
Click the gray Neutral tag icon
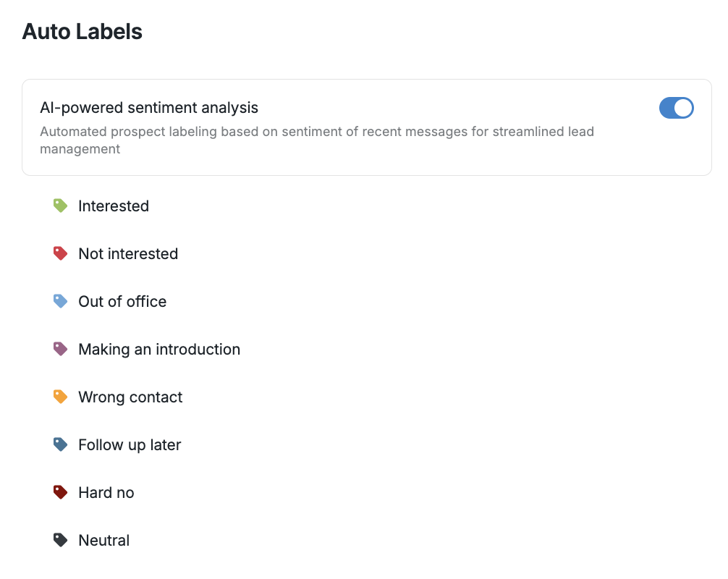pyautogui.click(x=61, y=541)
